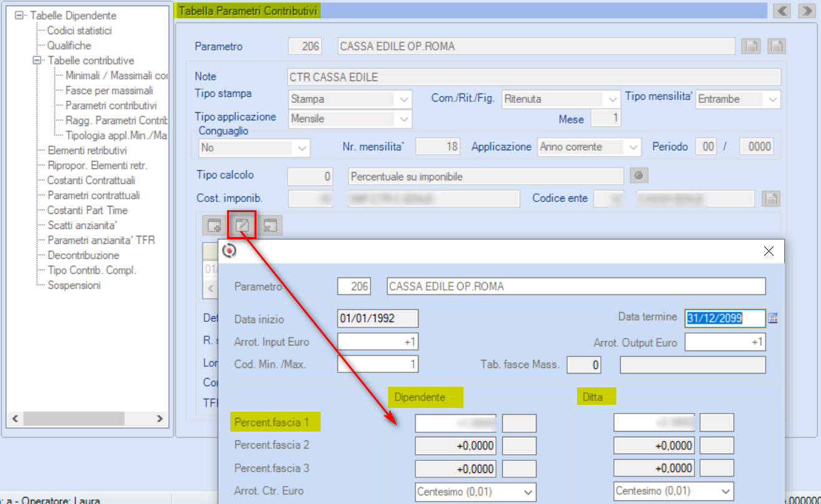Click the lookup icon beside the Codice ente field
Image resolution: width=821 pixels, height=504 pixels.
pyautogui.click(x=771, y=199)
